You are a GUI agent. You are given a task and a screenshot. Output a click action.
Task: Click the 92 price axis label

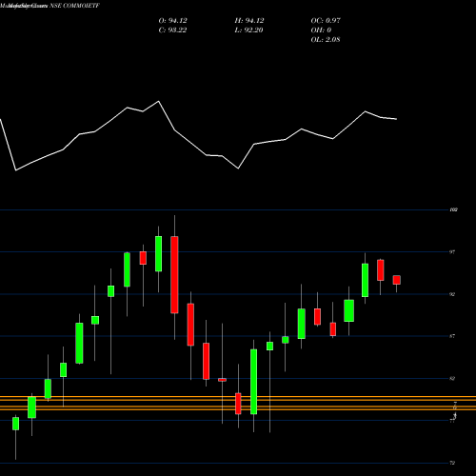tap(452, 294)
